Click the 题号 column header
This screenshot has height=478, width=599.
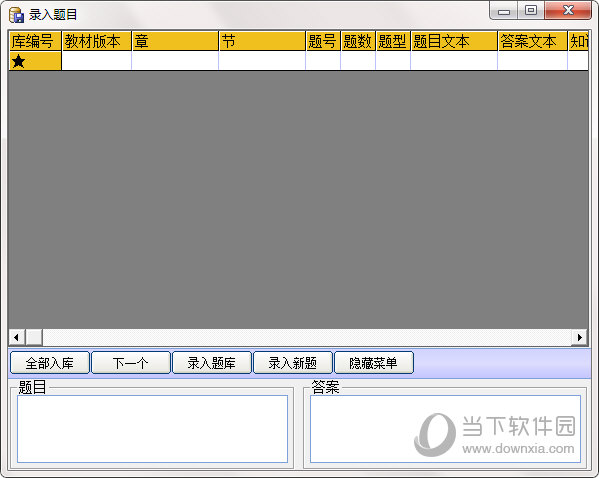[x=323, y=41]
